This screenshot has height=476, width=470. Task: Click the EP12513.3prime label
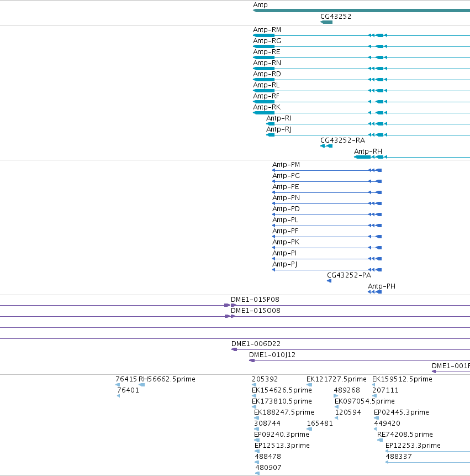coord(282,446)
